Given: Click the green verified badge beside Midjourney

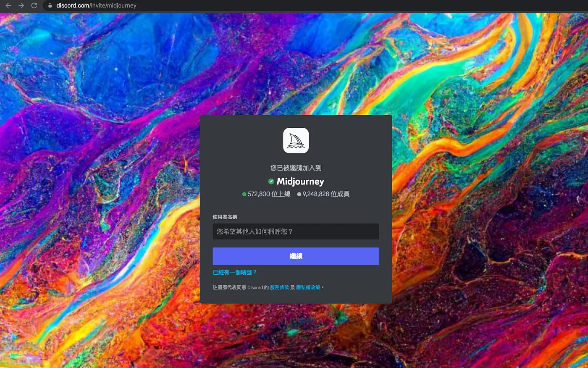Looking at the screenshot, I should coord(271,181).
